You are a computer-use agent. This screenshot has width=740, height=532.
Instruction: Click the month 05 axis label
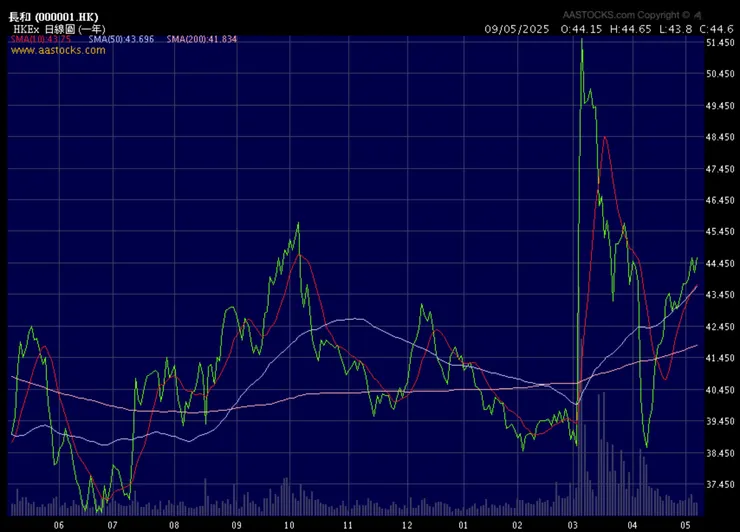pyautogui.click(x=685, y=525)
